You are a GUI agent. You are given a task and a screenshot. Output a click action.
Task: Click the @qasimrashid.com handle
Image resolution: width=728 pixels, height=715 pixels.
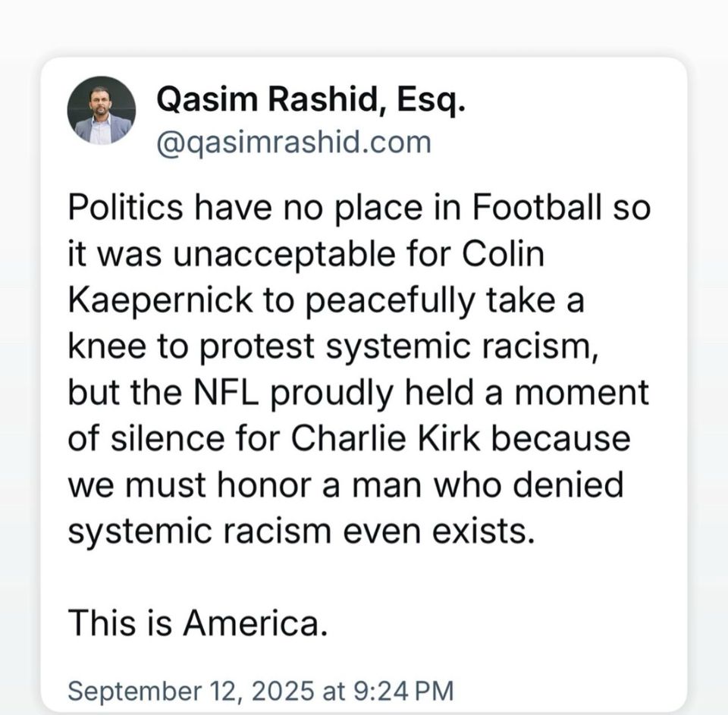(293, 142)
